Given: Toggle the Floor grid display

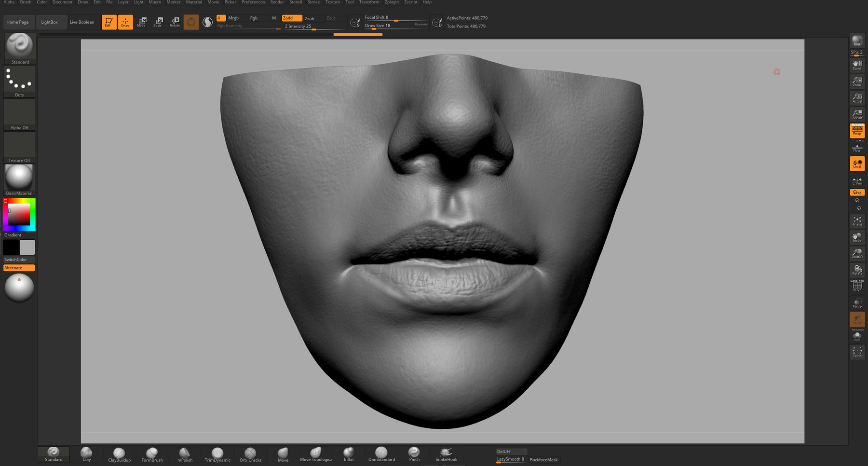Looking at the screenshot, I should (x=857, y=147).
